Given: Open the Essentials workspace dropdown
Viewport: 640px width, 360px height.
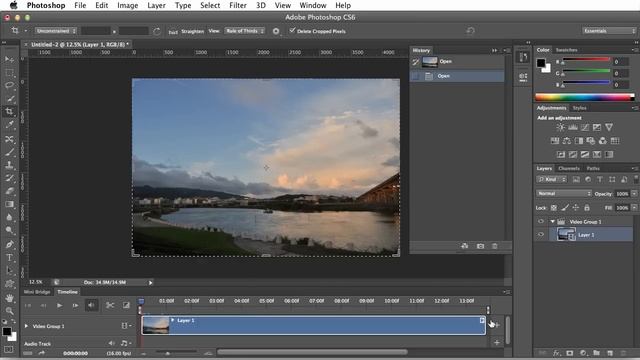Looking at the screenshot, I should (609, 31).
